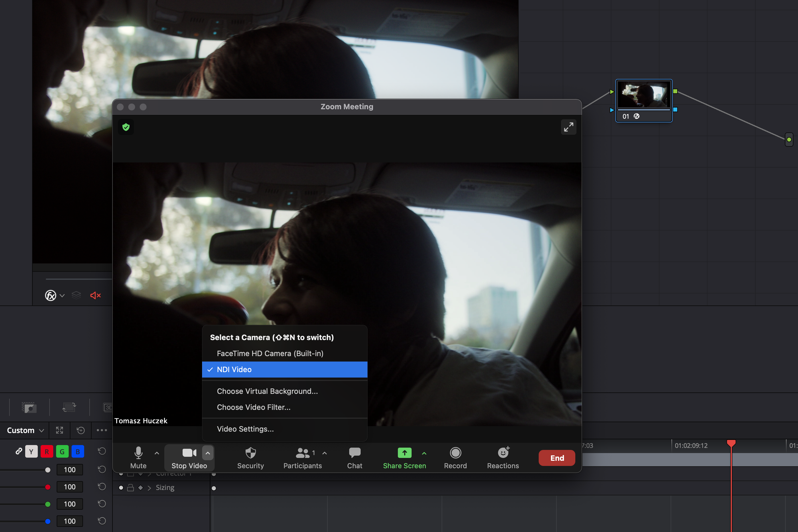The image size is (798, 532).
Task: Open Share Screen options caret
Action: 424,453
